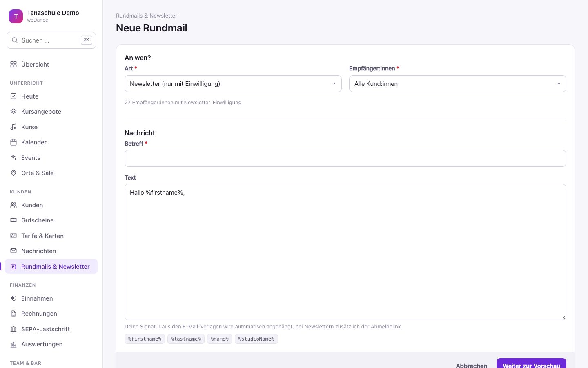588x368 pixels.
Task: Insert the %lastname% placeholder chip
Action: pyautogui.click(x=186, y=339)
